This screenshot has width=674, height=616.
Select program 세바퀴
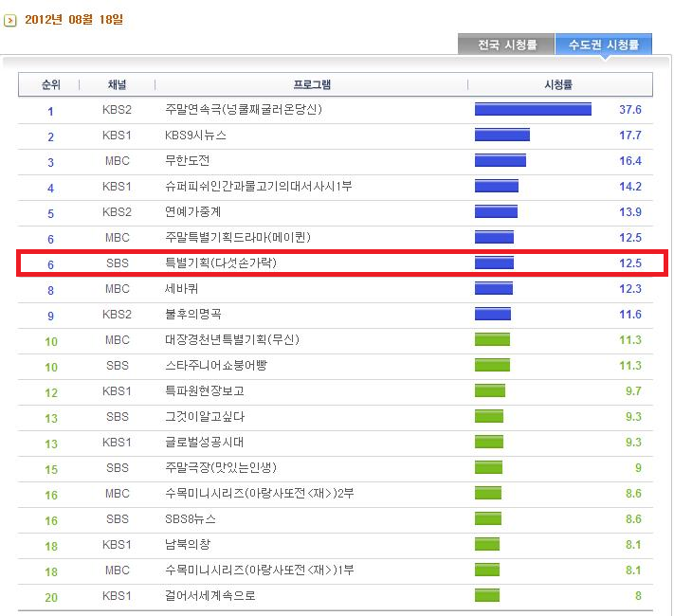[181, 289]
